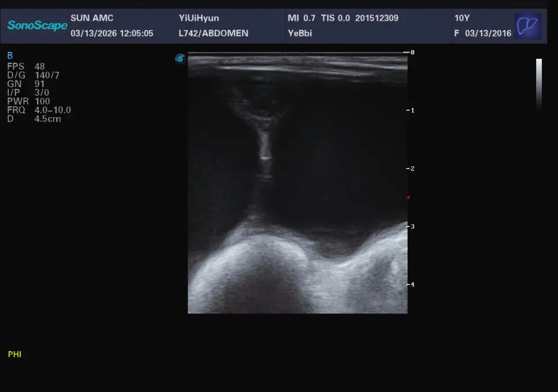
Task: Click the SUN AMC hospital name
Action: tap(92, 18)
